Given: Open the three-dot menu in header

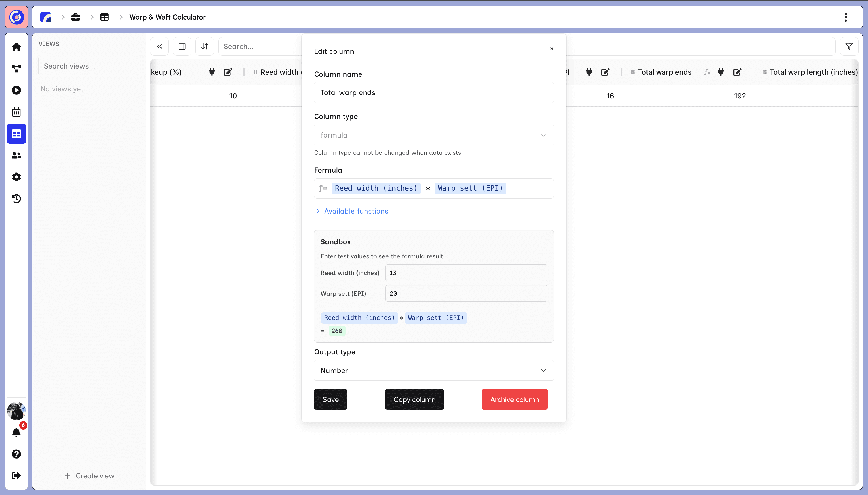Looking at the screenshot, I should pyautogui.click(x=846, y=17).
